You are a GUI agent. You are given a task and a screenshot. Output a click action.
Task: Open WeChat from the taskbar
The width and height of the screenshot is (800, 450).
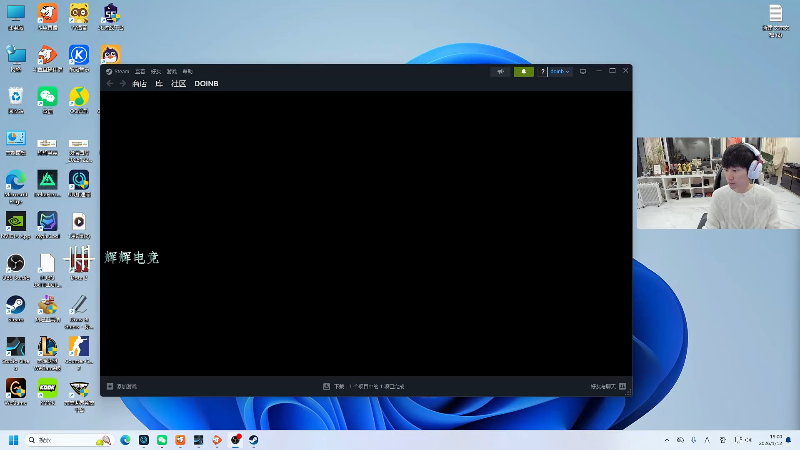point(162,440)
